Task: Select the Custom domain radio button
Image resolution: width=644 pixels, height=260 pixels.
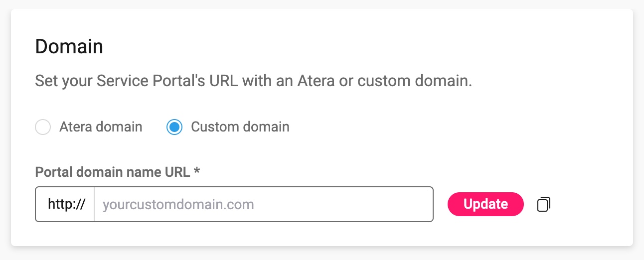Action: (174, 127)
